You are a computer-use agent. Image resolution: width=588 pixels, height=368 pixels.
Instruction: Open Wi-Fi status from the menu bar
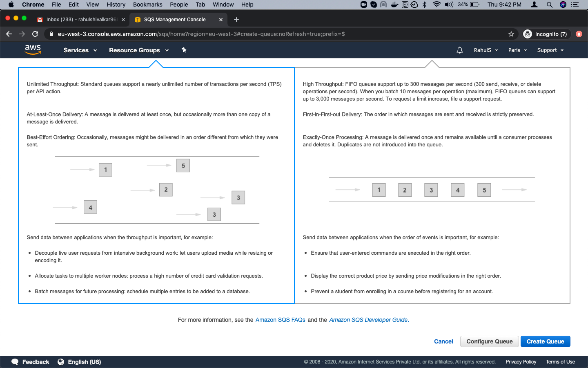pyautogui.click(x=436, y=4)
